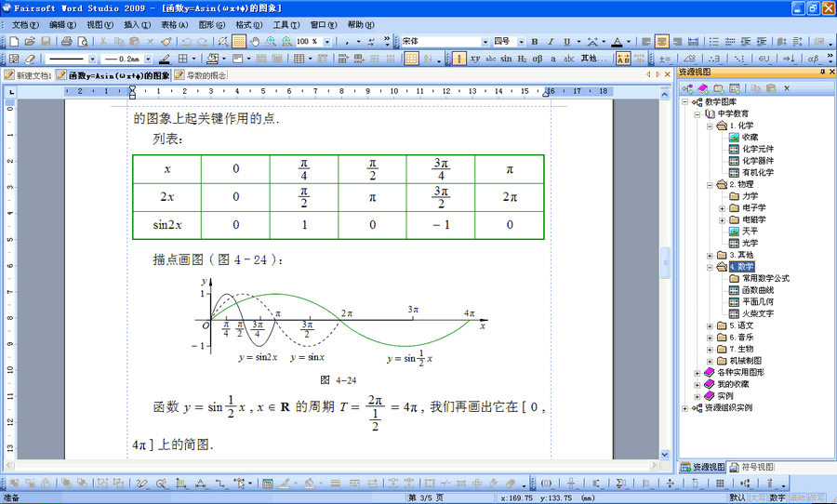Collapse the 中学教育 tree node
The height and width of the screenshot is (504, 837).
(697, 113)
